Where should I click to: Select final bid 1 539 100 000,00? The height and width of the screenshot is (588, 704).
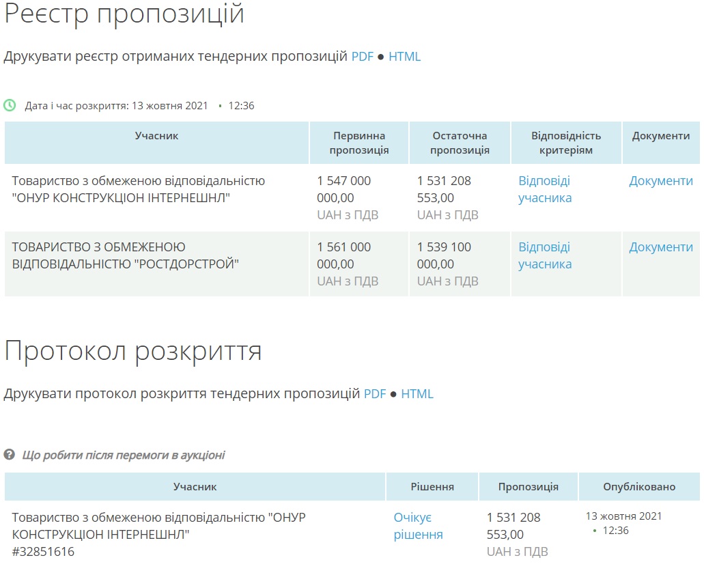[x=444, y=255]
